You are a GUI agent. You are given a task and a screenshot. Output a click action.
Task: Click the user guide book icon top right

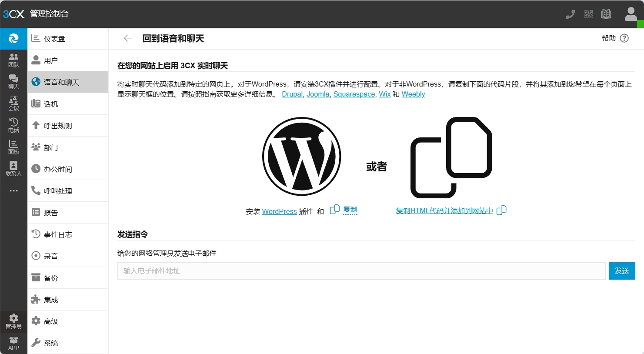click(606, 14)
